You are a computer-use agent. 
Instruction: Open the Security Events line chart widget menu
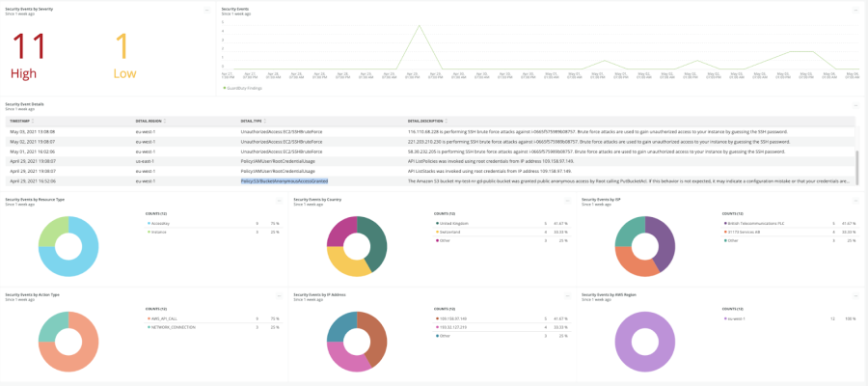(x=856, y=10)
